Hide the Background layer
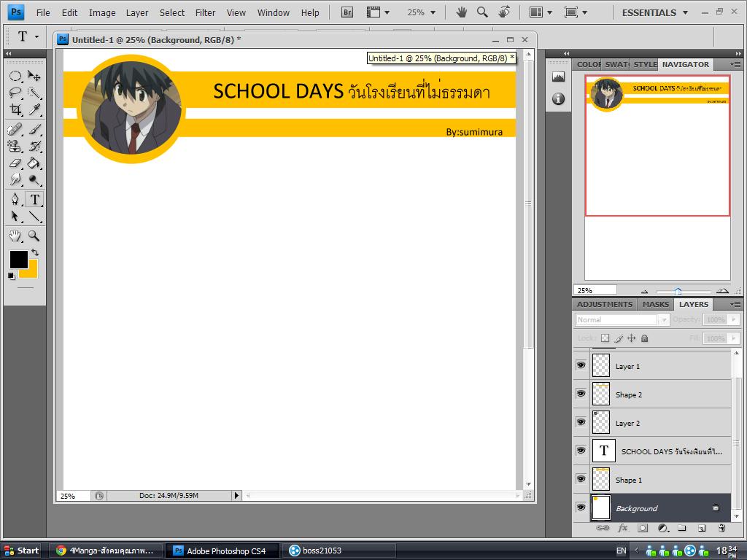Image resolution: width=747 pixels, height=560 pixels. [581, 507]
